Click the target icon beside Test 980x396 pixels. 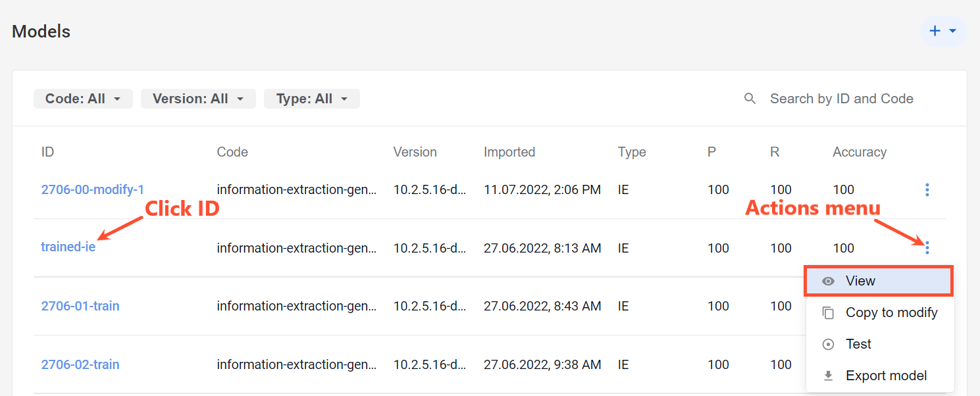pos(829,344)
